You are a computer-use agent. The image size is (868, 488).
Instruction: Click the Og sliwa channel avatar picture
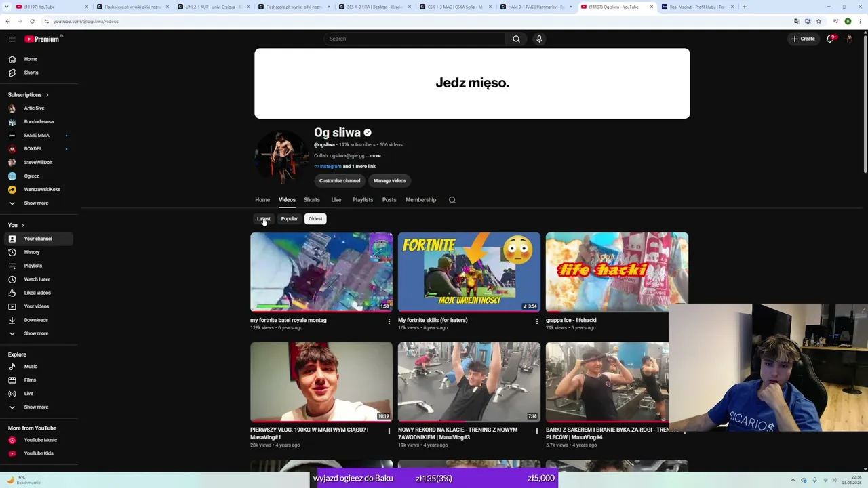[281, 157]
